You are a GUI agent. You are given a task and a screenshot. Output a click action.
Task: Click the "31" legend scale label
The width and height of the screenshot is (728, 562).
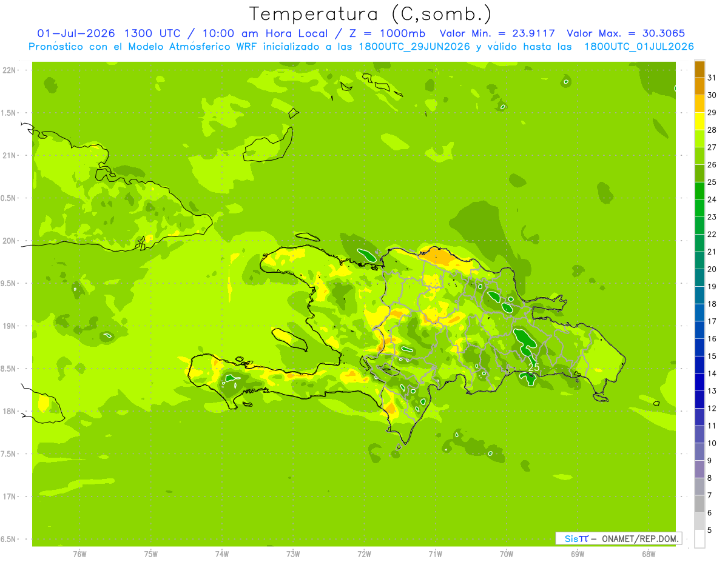point(712,78)
